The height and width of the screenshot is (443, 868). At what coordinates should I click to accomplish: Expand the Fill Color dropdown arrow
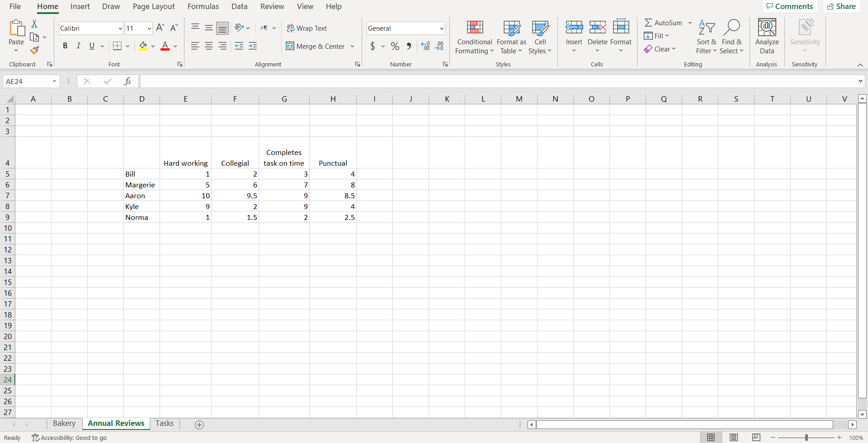153,46
